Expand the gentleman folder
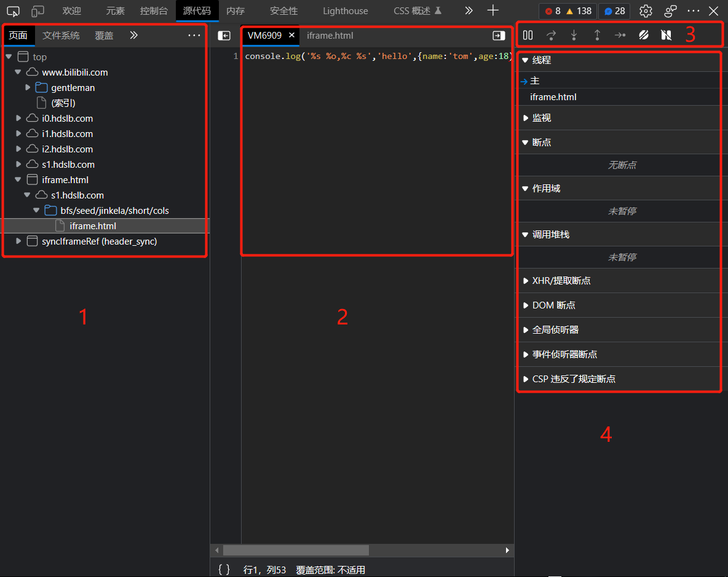This screenshot has width=728, height=577. click(x=28, y=87)
